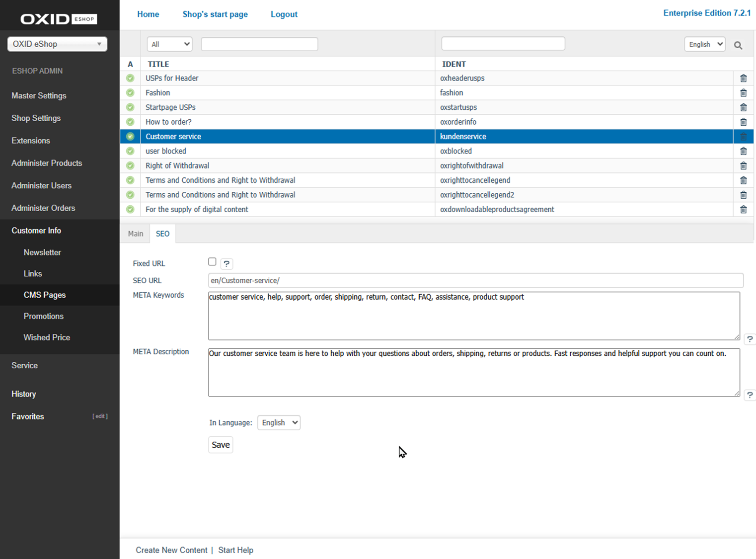The image size is (756, 559).
Task: Switch to the Main tab
Action: (135, 234)
